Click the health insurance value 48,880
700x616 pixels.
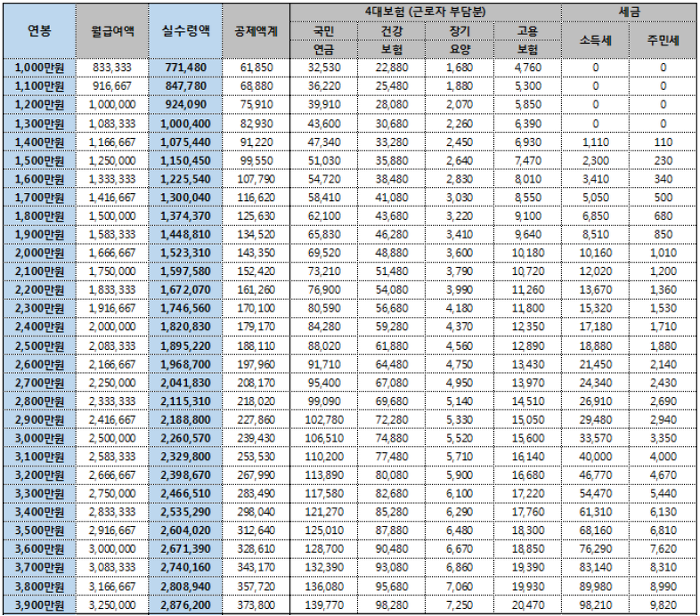point(392,253)
